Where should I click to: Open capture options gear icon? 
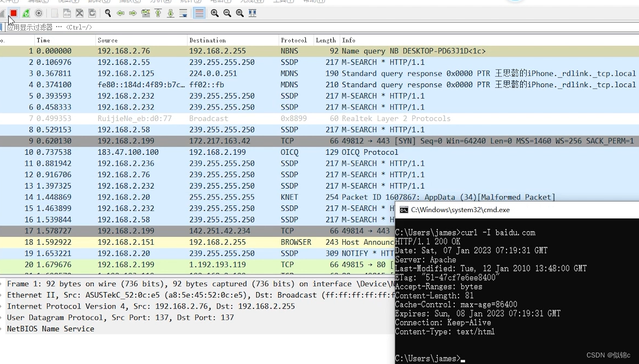tap(39, 14)
